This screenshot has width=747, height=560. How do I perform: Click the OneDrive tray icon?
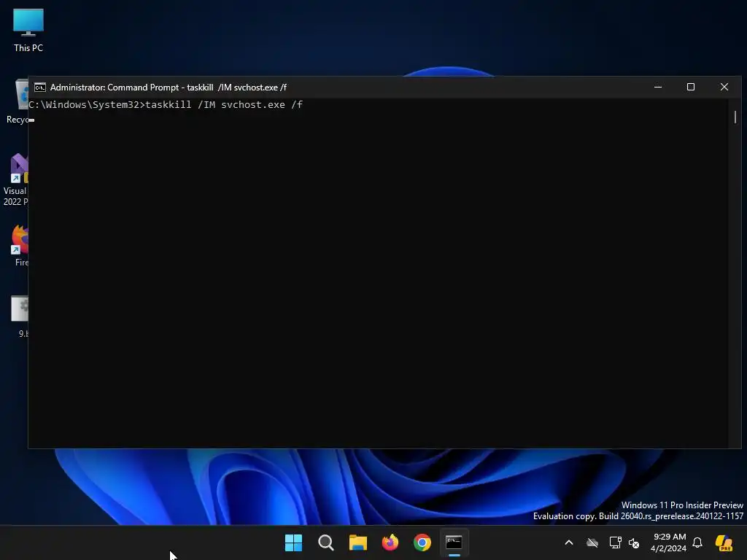tap(592, 542)
